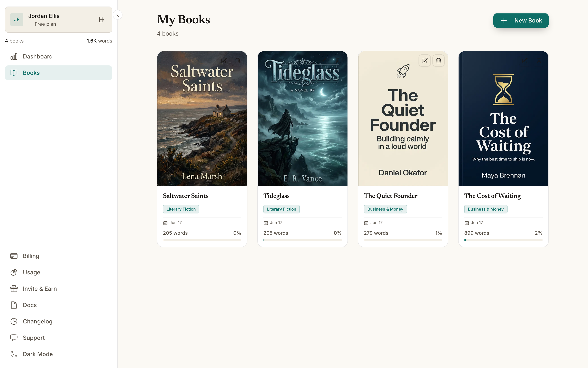This screenshot has width=588, height=368.
Task: Click the Tideglass title below the cover
Action: (x=276, y=196)
